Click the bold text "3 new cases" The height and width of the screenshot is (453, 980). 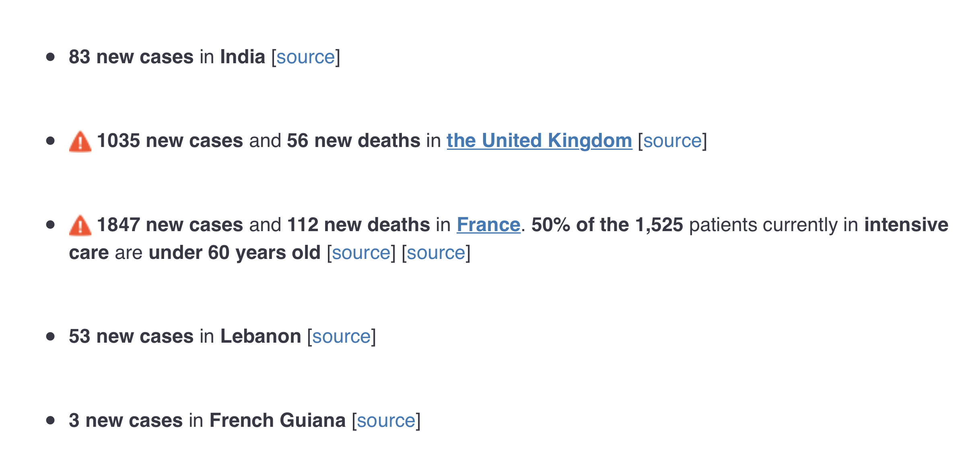(126, 421)
